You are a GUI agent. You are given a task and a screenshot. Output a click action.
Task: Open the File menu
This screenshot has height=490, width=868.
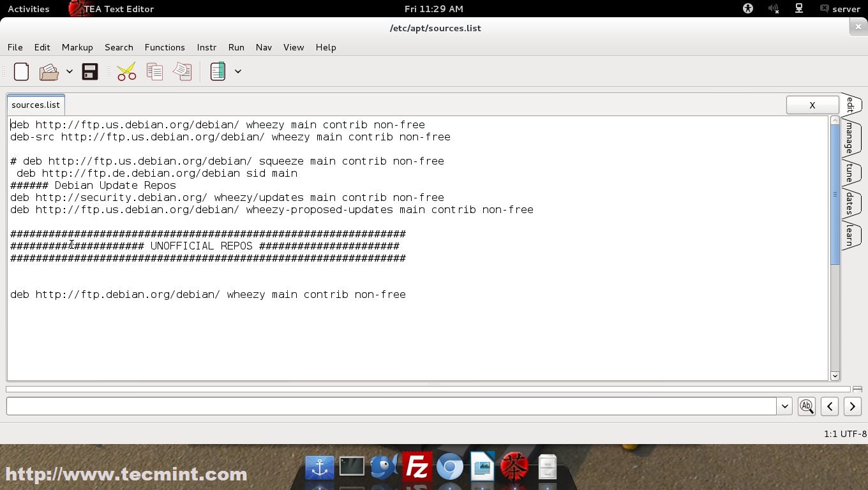pyautogui.click(x=15, y=47)
